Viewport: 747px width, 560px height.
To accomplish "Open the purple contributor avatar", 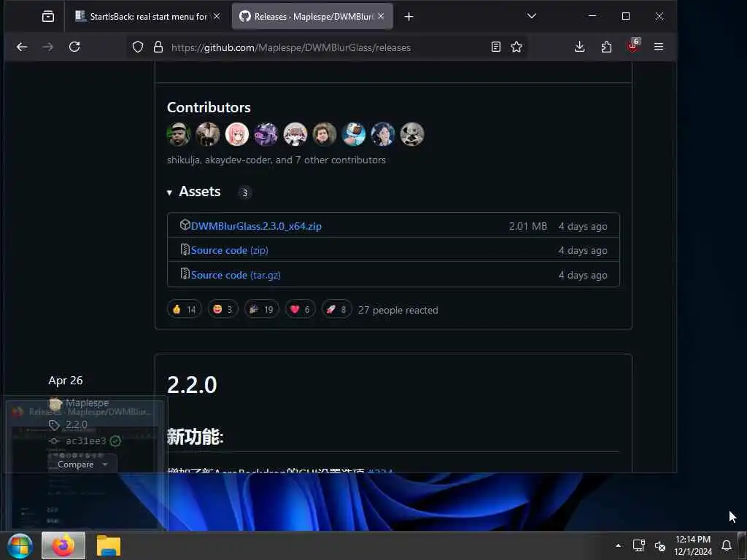I will point(266,134).
